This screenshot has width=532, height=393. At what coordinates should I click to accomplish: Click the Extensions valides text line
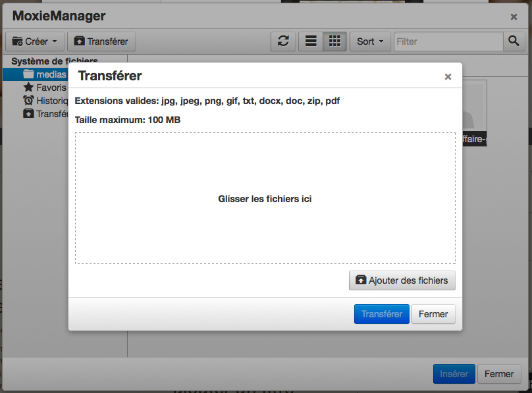(x=207, y=101)
